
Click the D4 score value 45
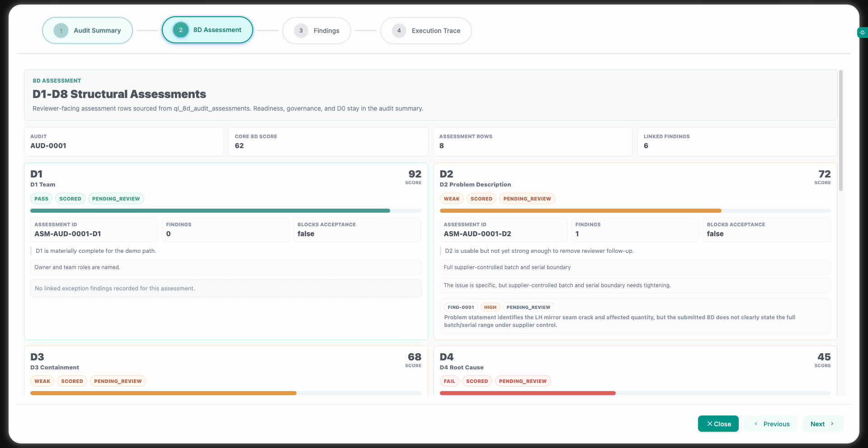point(824,357)
